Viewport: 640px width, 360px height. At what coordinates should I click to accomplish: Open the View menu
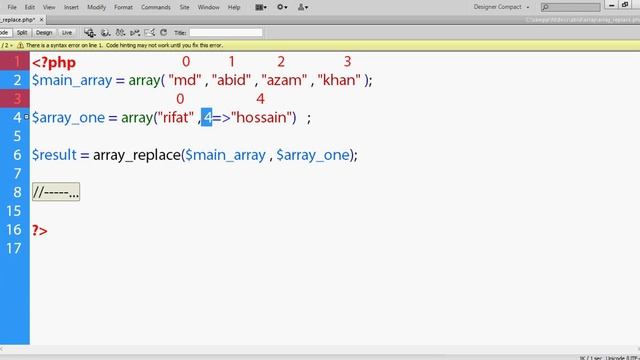click(49, 7)
